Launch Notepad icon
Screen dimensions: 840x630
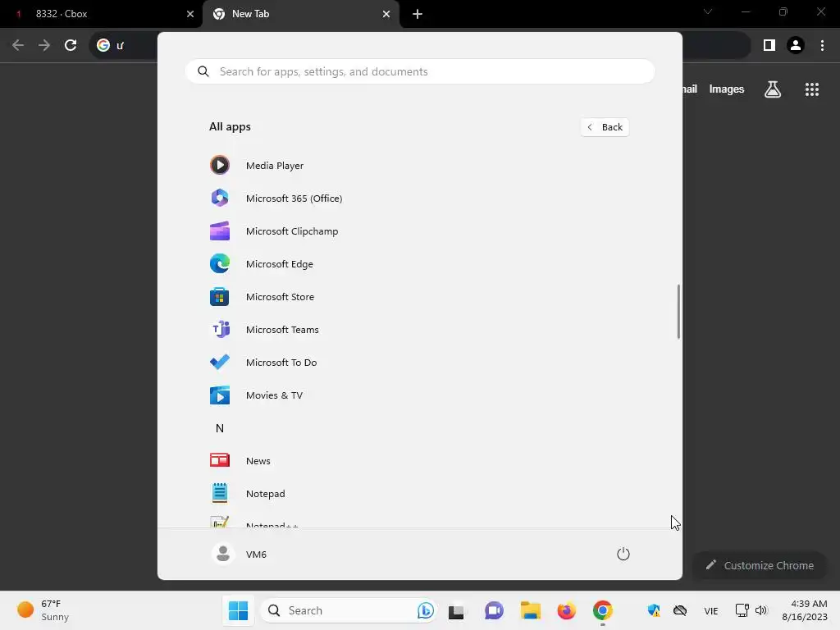point(220,493)
